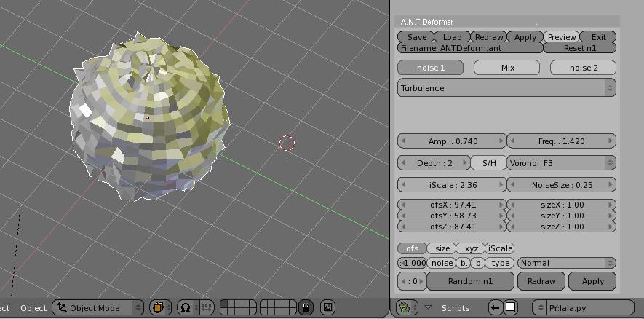Screen dimensions: 644x319
Task: Decrease sizeZ with its left arrow
Action: tap(512, 226)
